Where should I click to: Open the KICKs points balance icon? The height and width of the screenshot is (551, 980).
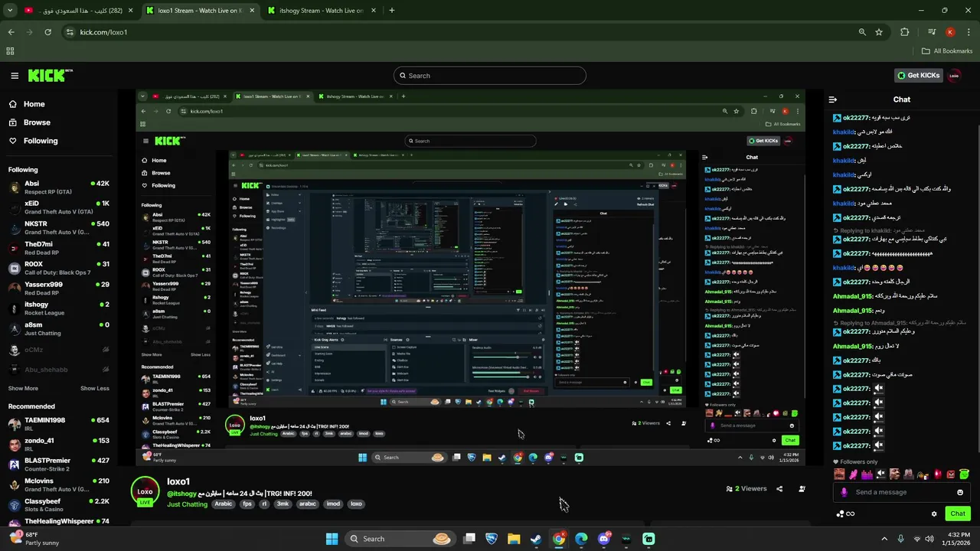tap(840, 514)
